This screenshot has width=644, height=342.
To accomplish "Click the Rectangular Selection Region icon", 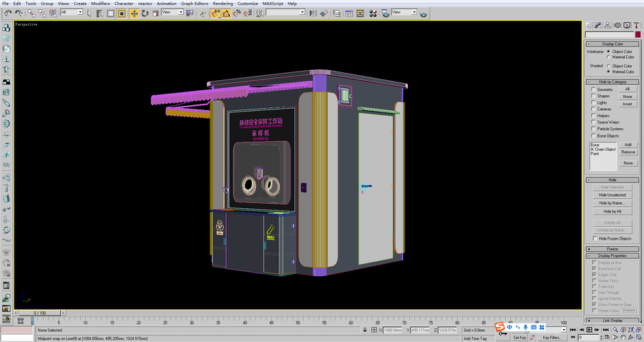I will point(110,14).
